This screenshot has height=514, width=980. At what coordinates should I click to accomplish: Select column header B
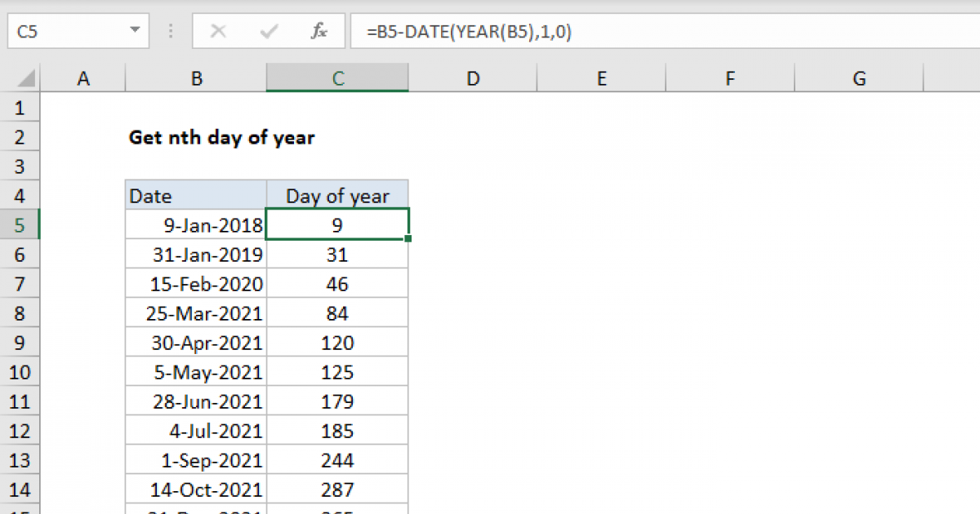point(196,78)
